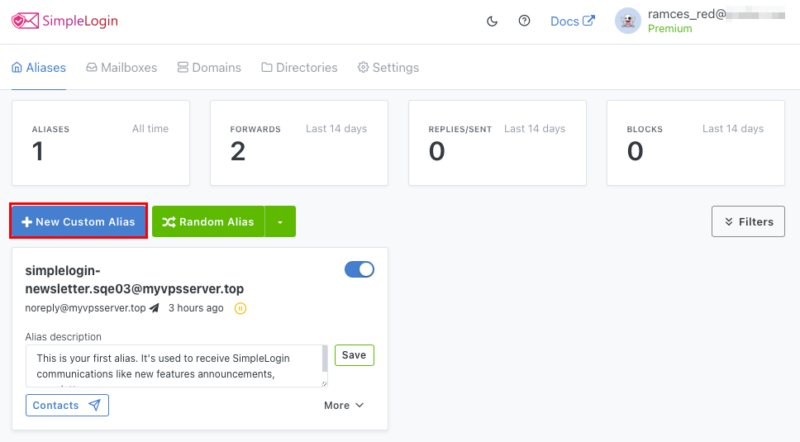This screenshot has height=442, width=800.
Task: Click the SimpleLogin logo
Action: pyautogui.click(x=65, y=21)
